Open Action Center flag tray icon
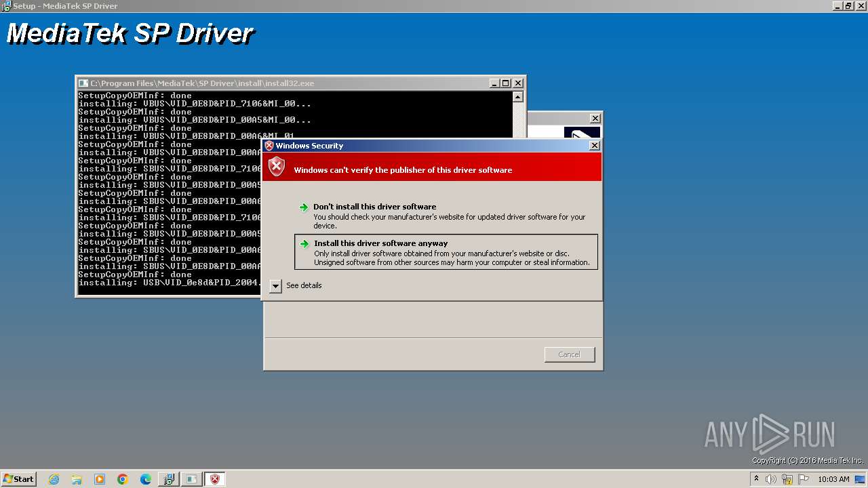The image size is (868, 488). pos(804,479)
